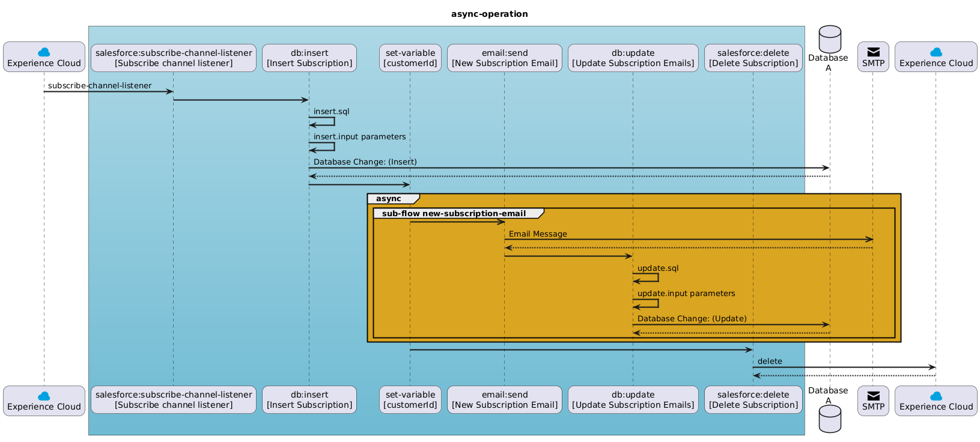Click the top Database A label
Screen dimensions: 980x442
click(829, 63)
